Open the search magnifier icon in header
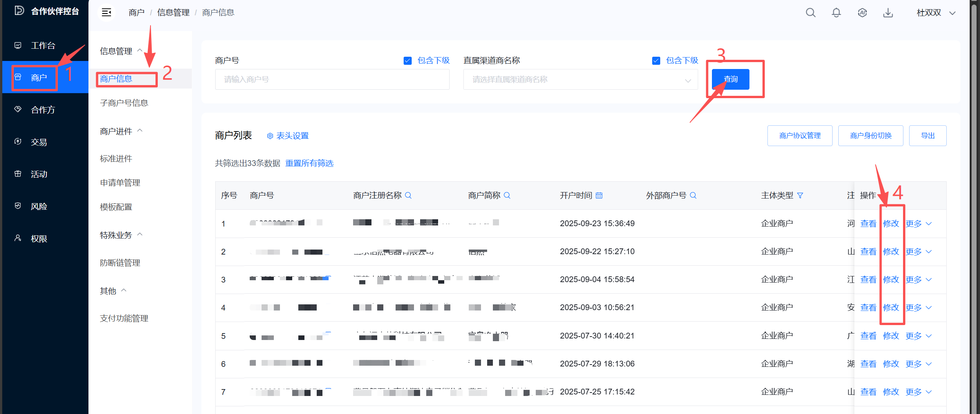Image resolution: width=980 pixels, height=414 pixels. [x=810, y=13]
